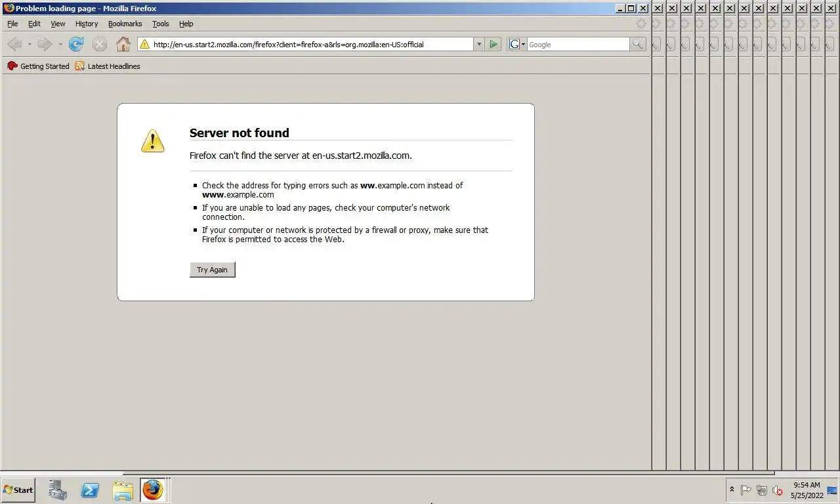The height and width of the screenshot is (504, 840).
Task: Click the network status tray icon
Action: [x=762, y=490]
